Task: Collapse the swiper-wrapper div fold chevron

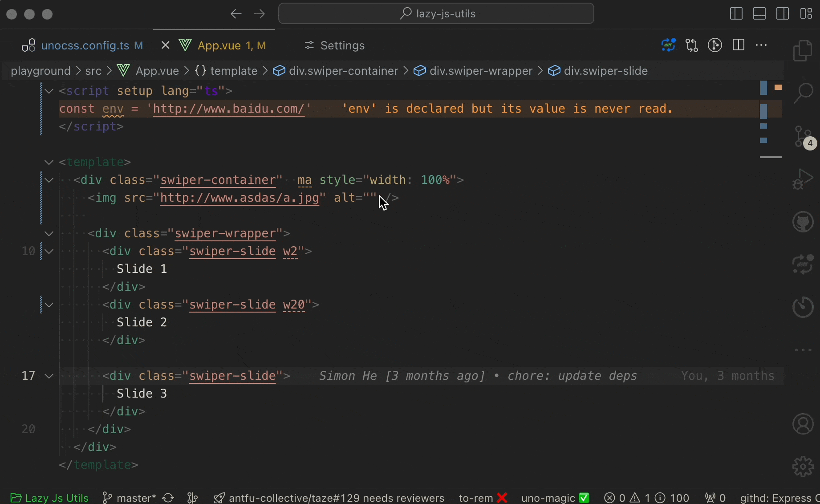Action: click(49, 233)
